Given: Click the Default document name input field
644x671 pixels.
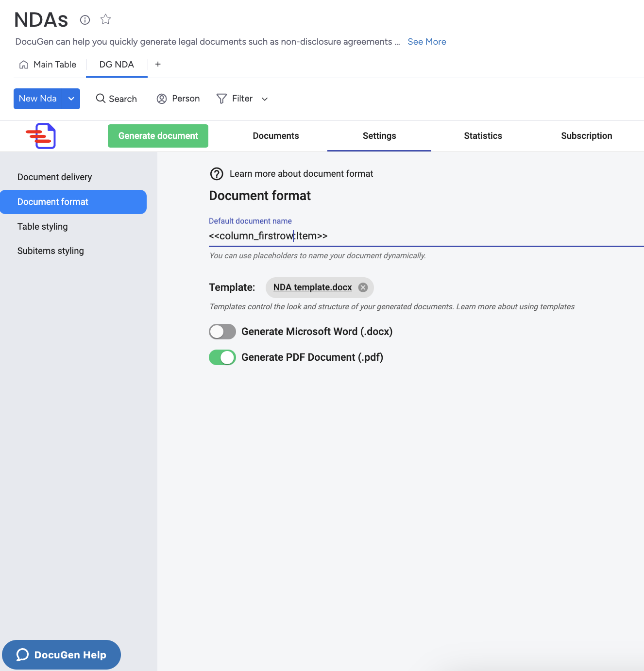Looking at the screenshot, I should [426, 236].
